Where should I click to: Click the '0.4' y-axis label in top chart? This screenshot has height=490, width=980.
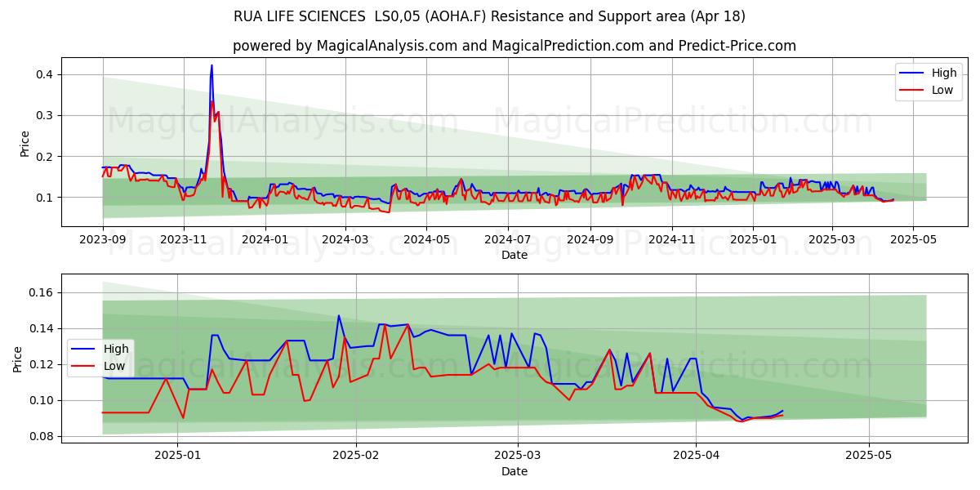[46, 74]
